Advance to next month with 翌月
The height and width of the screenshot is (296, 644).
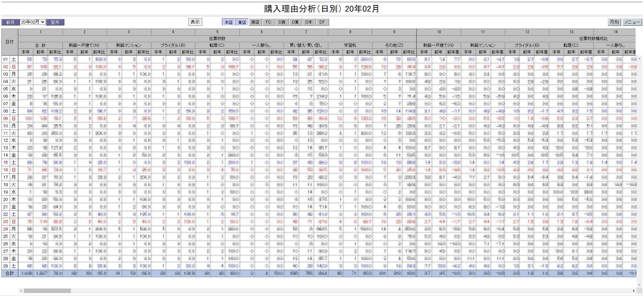[x=55, y=22]
